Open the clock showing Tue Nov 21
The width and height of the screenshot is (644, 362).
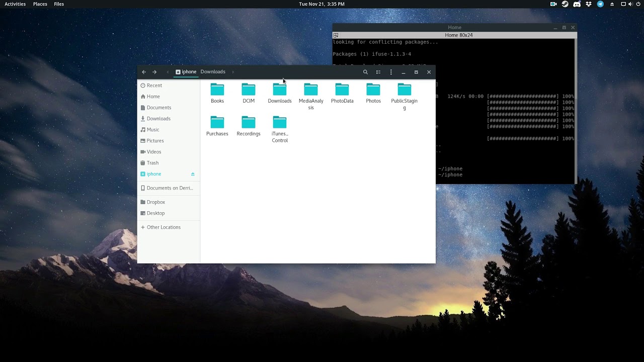pos(321,4)
